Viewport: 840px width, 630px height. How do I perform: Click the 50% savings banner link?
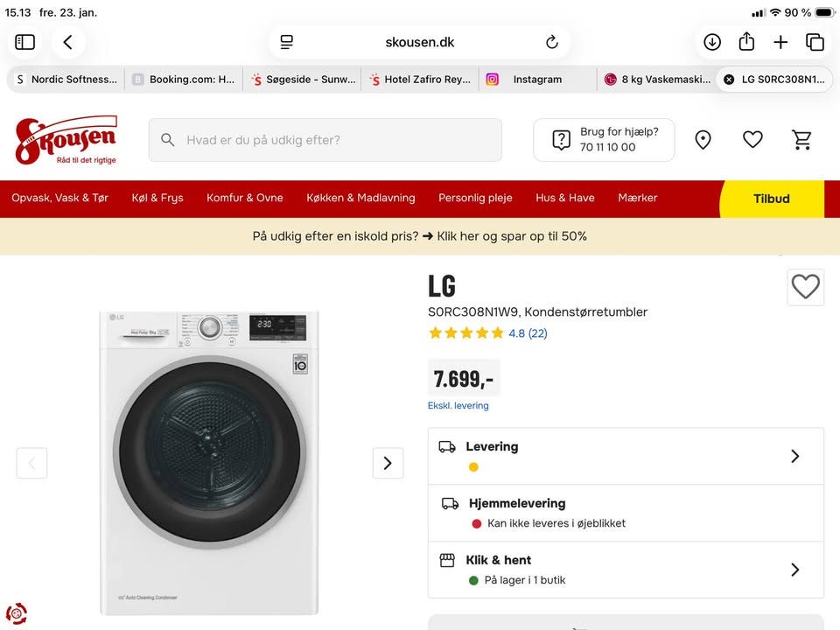click(x=420, y=236)
